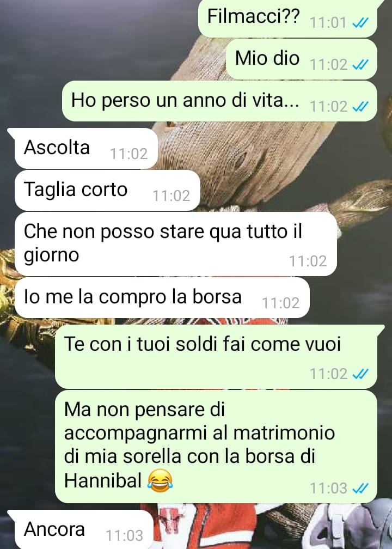392x549 pixels.
Task: Click the 11:03 timestamp next to 'Ancora'
Action: (124, 536)
